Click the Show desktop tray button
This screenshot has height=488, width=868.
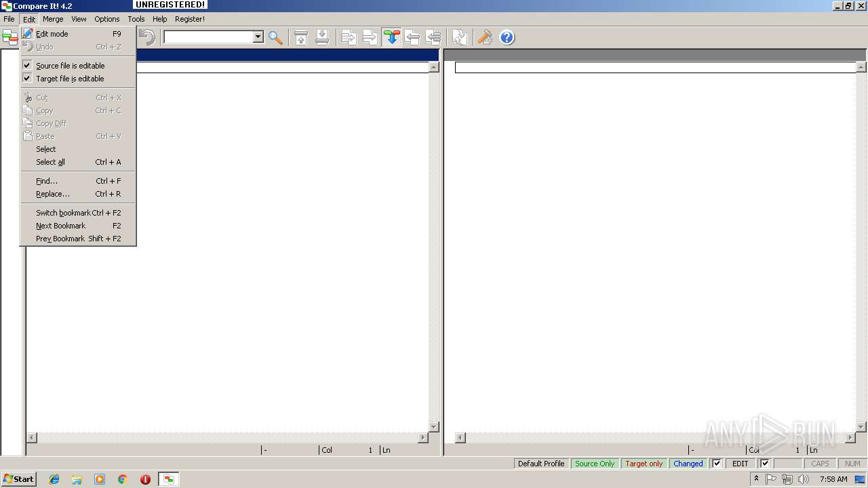861,479
